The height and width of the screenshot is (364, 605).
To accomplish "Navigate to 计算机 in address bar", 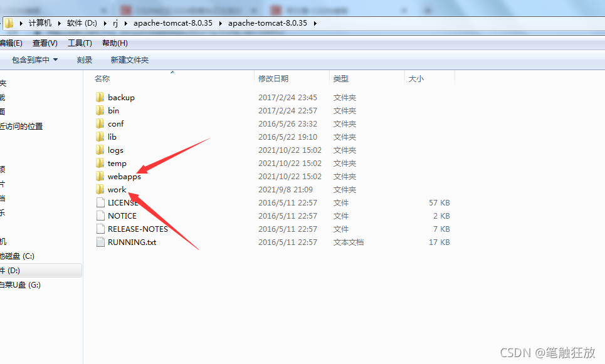I will pyautogui.click(x=40, y=23).
